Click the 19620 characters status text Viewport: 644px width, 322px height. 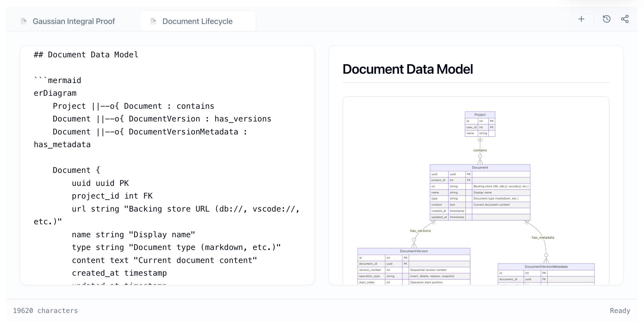click(x=45, y=311)
